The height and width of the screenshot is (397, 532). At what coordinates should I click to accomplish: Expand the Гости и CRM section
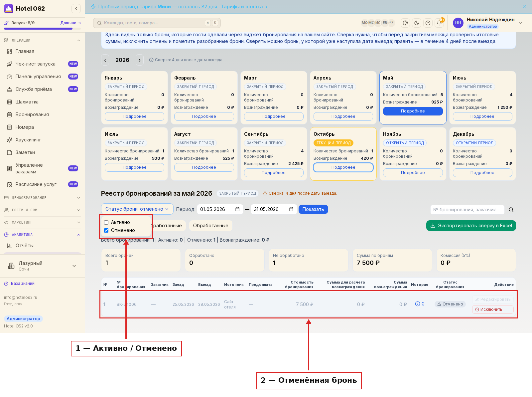42,210
